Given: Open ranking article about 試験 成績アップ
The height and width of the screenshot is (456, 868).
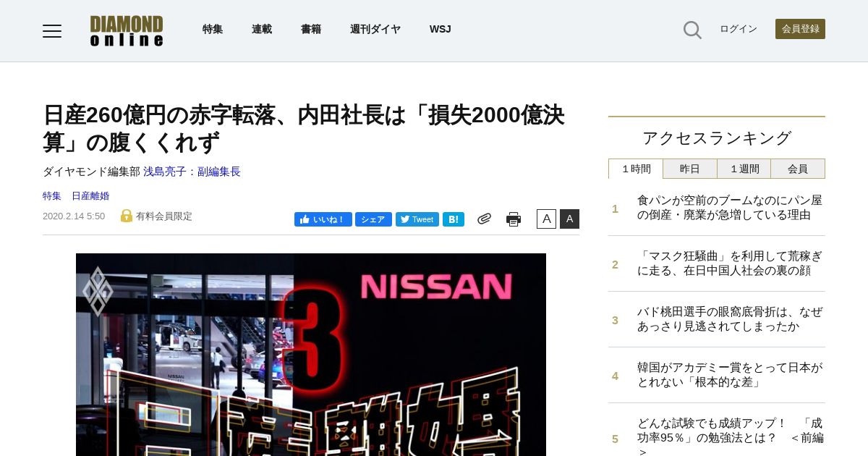Looking at the screenshot, I should point(730,436).
